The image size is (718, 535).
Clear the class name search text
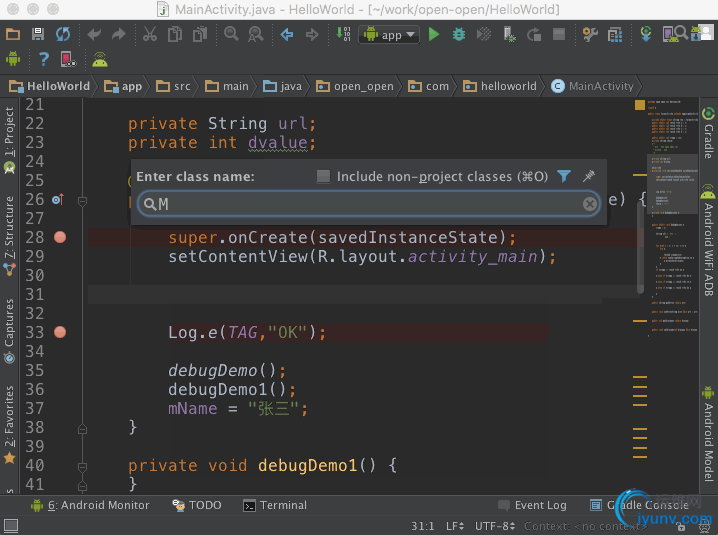point(590,204)
